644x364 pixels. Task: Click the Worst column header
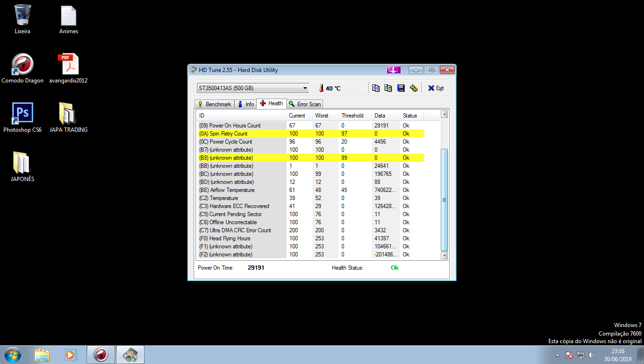(x=325, y=116)
